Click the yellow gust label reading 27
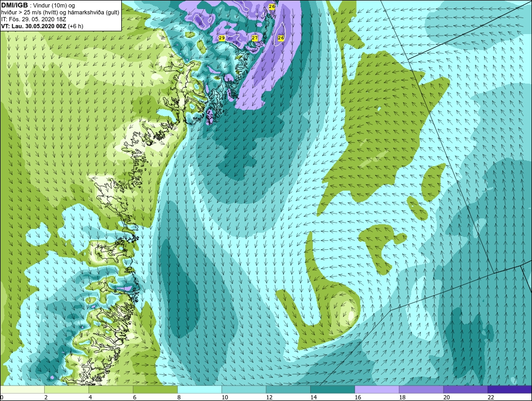The height and width of the screenshot is (401, 532). [255, 38]
